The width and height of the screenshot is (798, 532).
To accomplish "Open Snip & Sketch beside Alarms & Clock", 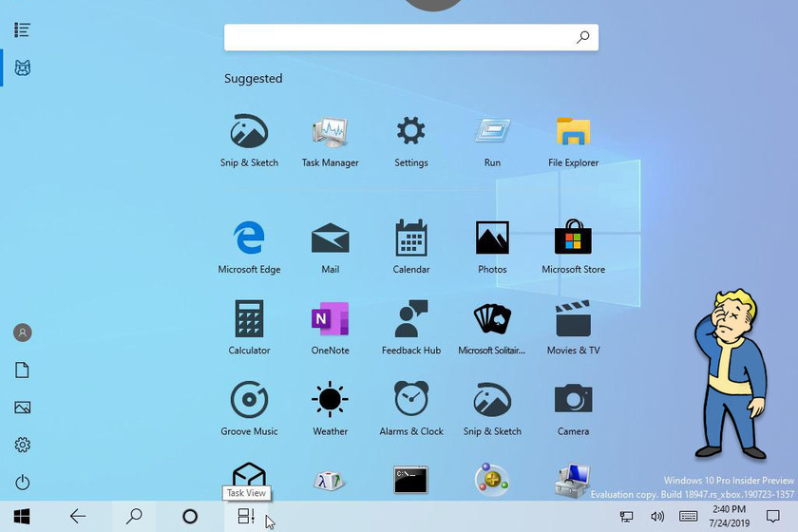I will point(492,408).
